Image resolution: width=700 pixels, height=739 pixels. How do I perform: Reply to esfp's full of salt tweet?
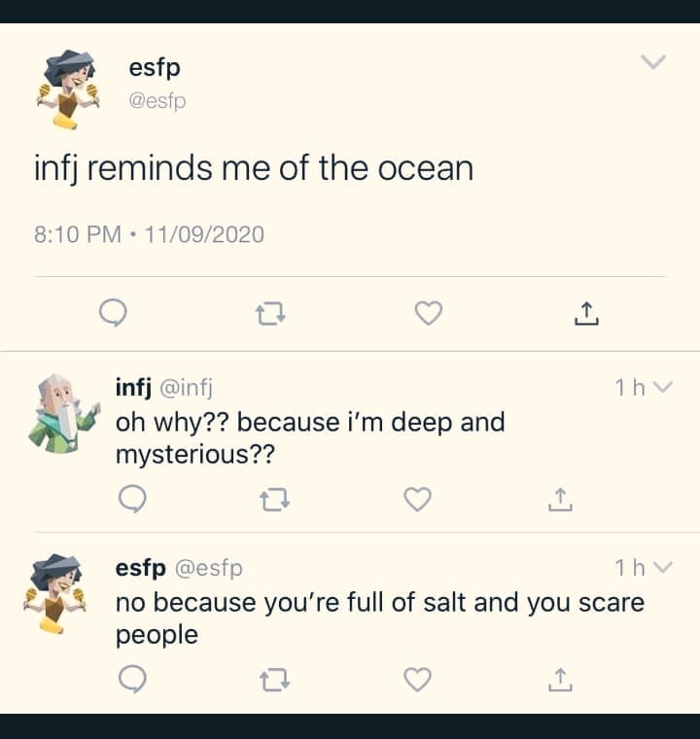click(x=131, y=680)
